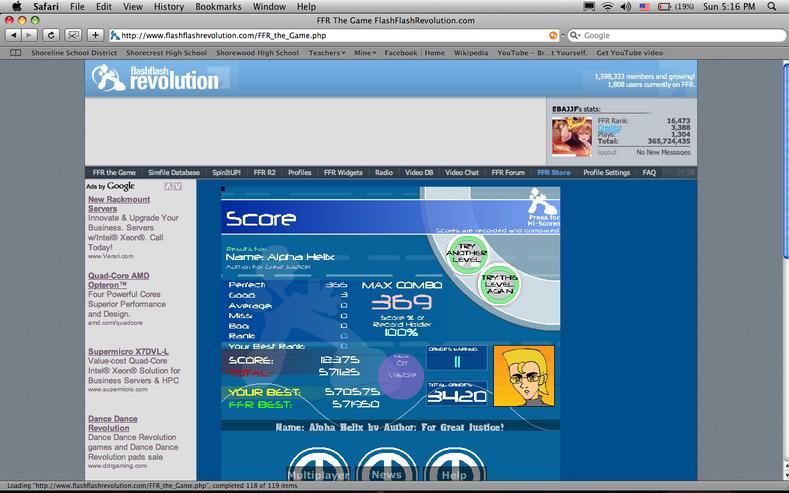
Task: Go back using the back arrow button
Action: (x=13, y=35)
